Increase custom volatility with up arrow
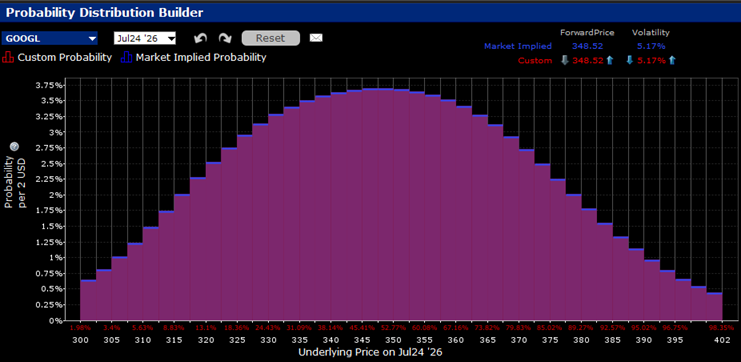Viewport: 741px width, 362px height. tap(672, 60)
